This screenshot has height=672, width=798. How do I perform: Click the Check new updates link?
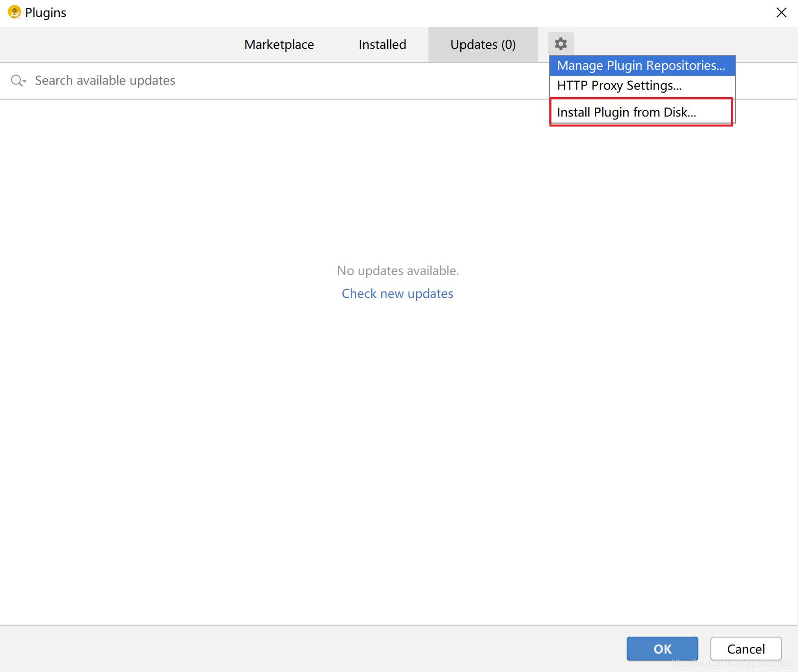(398, 293)
